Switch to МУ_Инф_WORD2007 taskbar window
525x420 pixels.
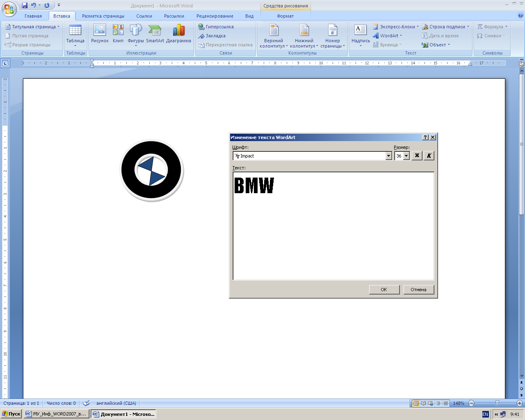[56, 414]
